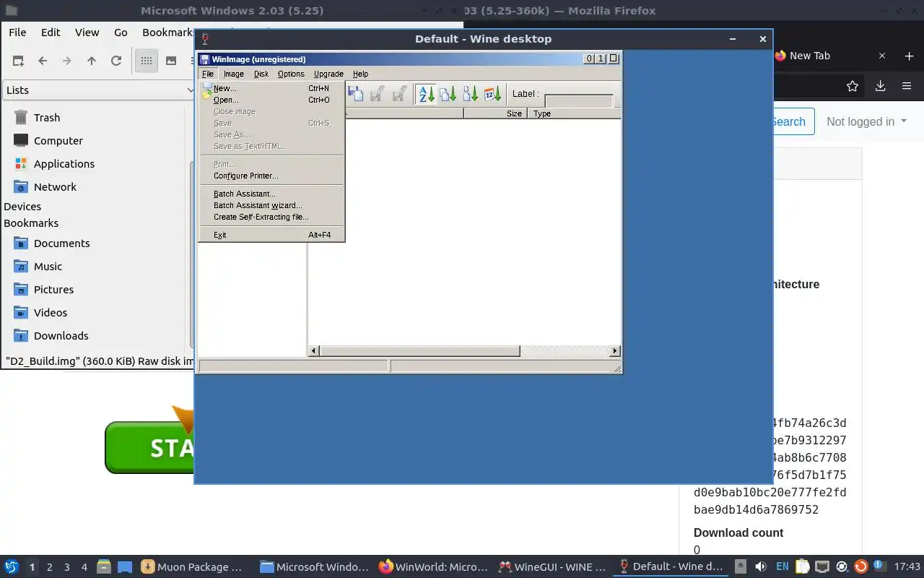The height and width of the screenshot is (578, 924).
Task: Click the WinImage horizontal scrollbar thumb
Action: tap(419, 351)
